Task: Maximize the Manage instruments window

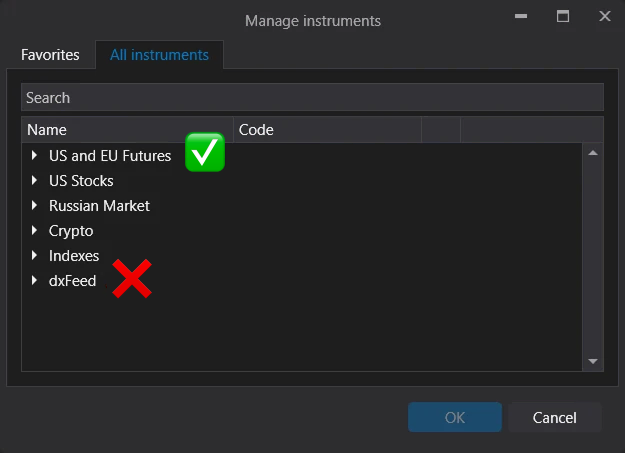Action: coord(563,17)
